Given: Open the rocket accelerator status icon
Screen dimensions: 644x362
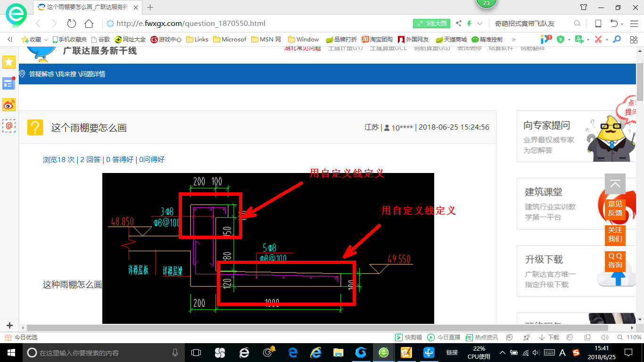Looking at the screenshot, I should click(526, 337).
